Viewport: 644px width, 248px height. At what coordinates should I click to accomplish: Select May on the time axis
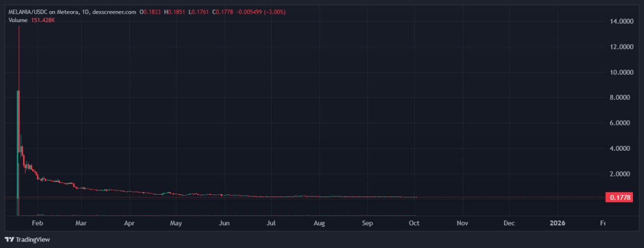[176, 223]
